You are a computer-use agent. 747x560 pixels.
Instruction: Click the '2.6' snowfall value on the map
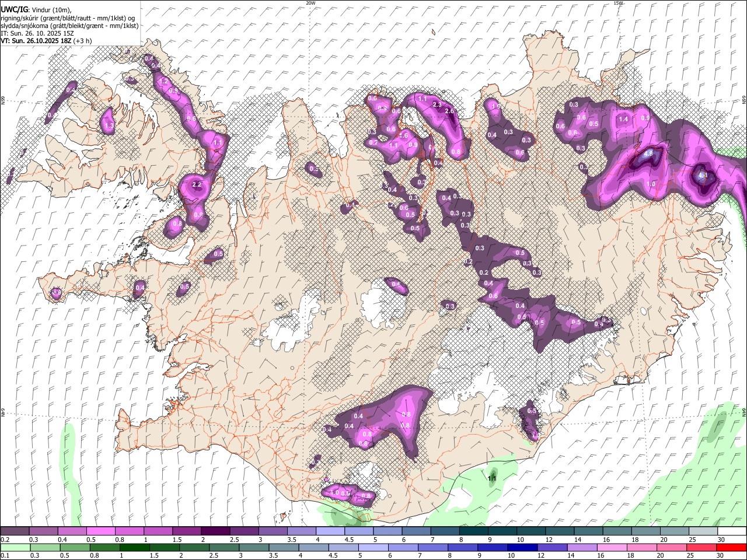(x=449, y=111)
